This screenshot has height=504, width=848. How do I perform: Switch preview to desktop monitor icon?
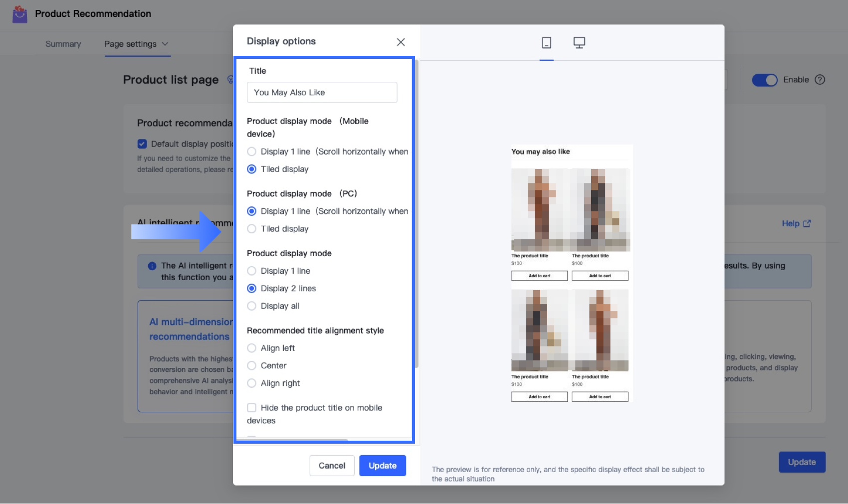point(579,43)
